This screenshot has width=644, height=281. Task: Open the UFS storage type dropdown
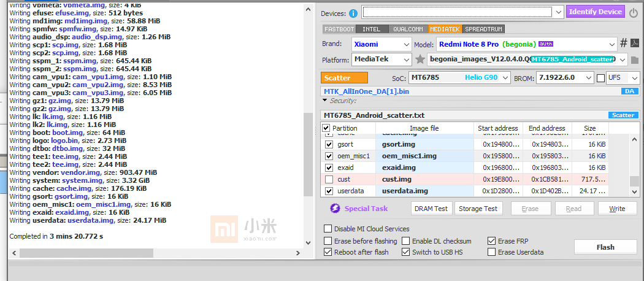635,77
